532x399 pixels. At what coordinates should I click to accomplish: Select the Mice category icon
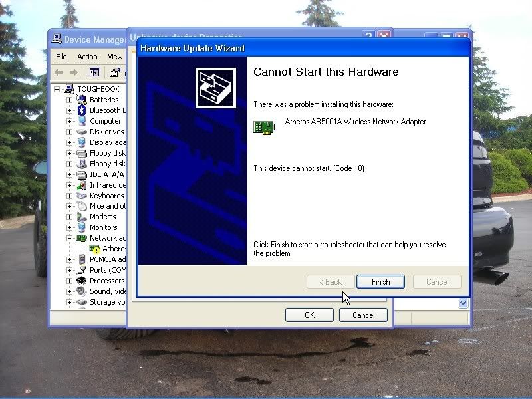81,206
